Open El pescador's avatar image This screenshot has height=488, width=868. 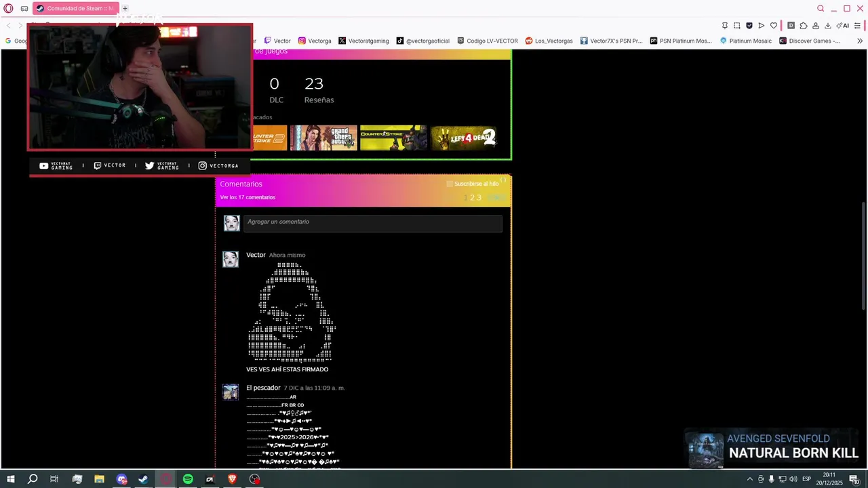point(231,392)
